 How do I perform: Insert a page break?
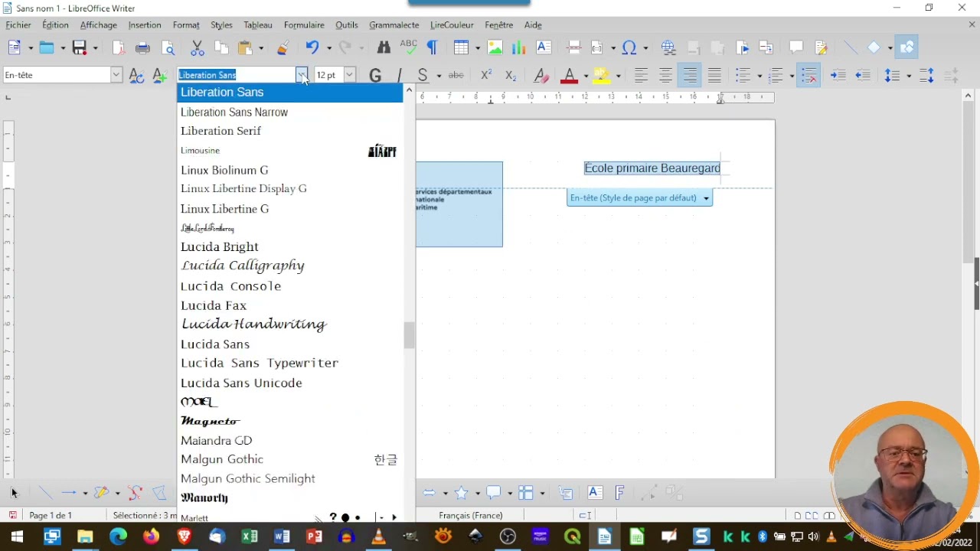(573, 47)
